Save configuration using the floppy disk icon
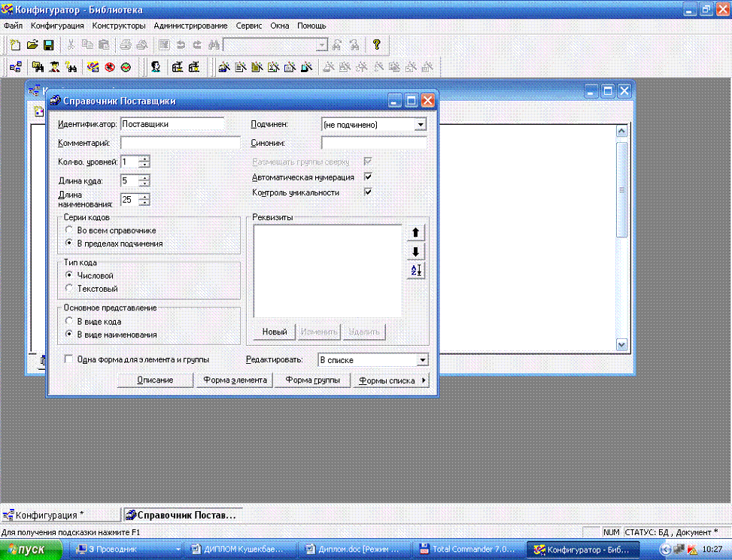The height and width of the screenshot is (560, 732). coord(47,45)
